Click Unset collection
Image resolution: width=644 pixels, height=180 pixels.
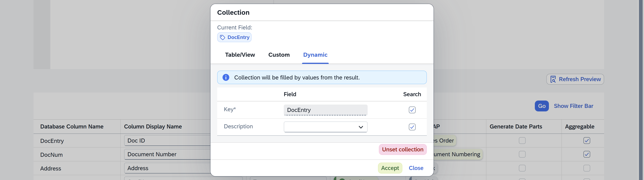(x=402, y=149)
